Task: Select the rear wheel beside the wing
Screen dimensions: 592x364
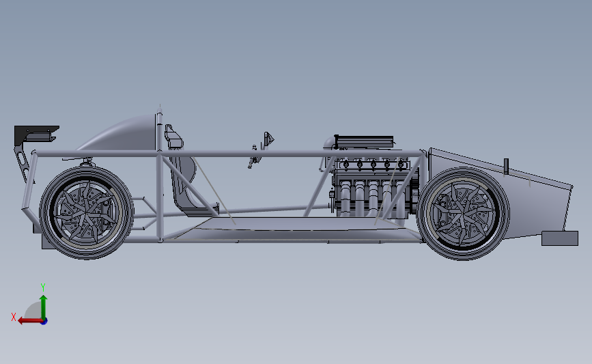Action: (x=87, y=213)
